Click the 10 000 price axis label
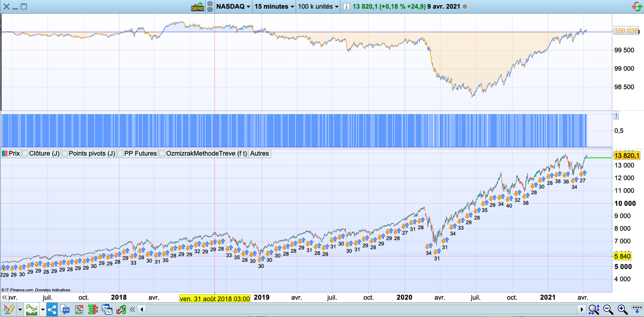644x317 pixels. click(x=625, y=204)
